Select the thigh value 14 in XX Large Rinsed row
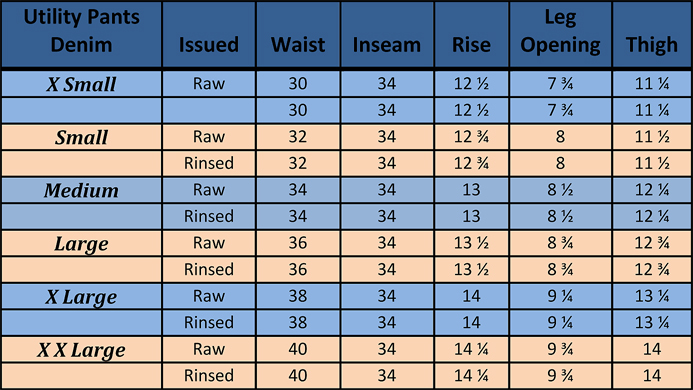This screenshot has height=390, width=693. [x=652, y=376]
